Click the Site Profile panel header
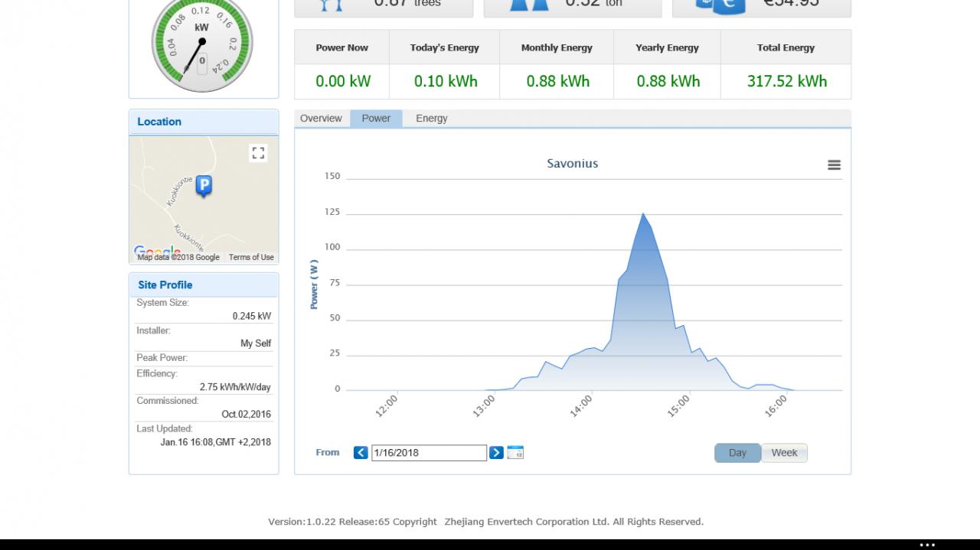This screenshot has width=980, height=550. (x=204, y=285)
